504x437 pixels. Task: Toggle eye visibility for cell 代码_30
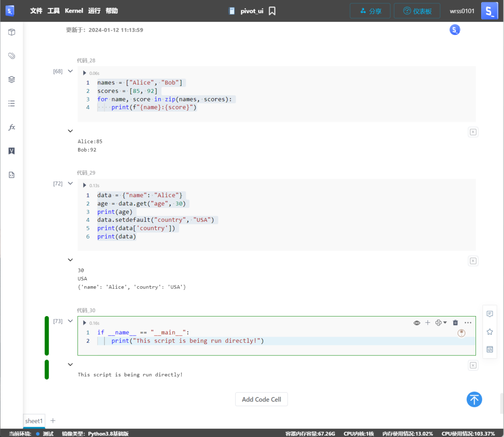point(417,323)
